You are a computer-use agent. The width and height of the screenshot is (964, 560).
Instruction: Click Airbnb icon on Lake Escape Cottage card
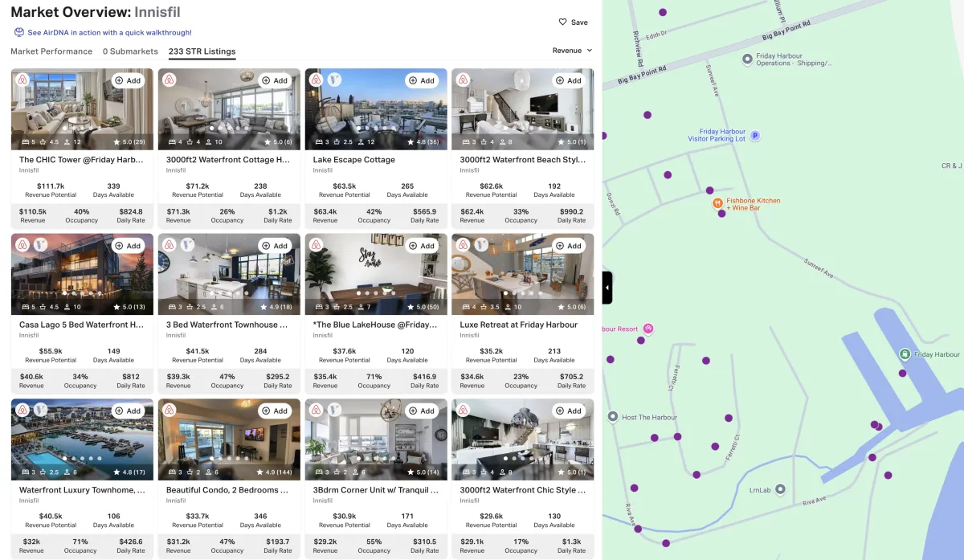317,80
